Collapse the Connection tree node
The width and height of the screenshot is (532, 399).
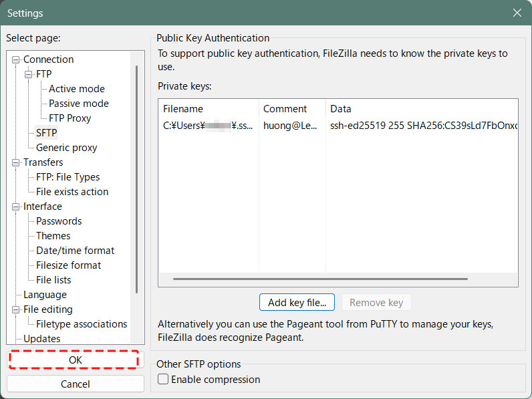point(17,59)
